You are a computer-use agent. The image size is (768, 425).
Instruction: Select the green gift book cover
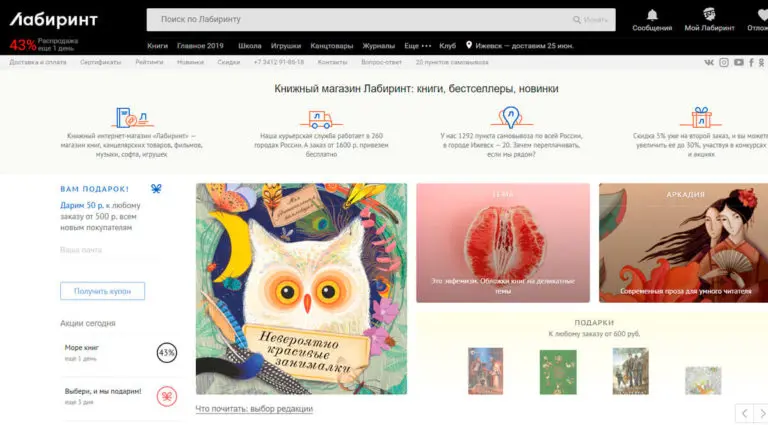tap(558, 372)
